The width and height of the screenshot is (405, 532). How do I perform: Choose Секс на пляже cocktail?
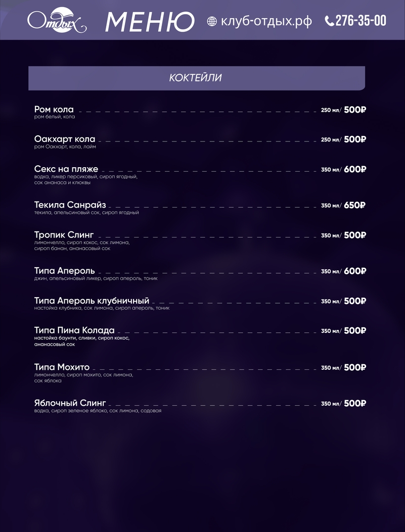pos(66,169)
